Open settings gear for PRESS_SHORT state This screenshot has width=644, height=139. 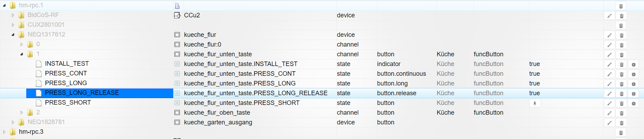coord(634,104)
